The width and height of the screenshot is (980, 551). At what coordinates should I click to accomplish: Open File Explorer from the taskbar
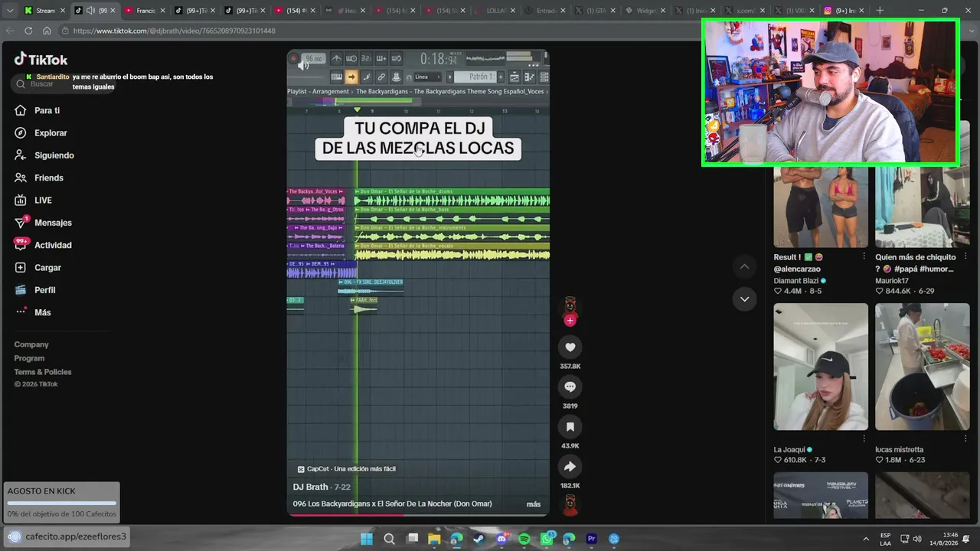click(x=434, y=539)
